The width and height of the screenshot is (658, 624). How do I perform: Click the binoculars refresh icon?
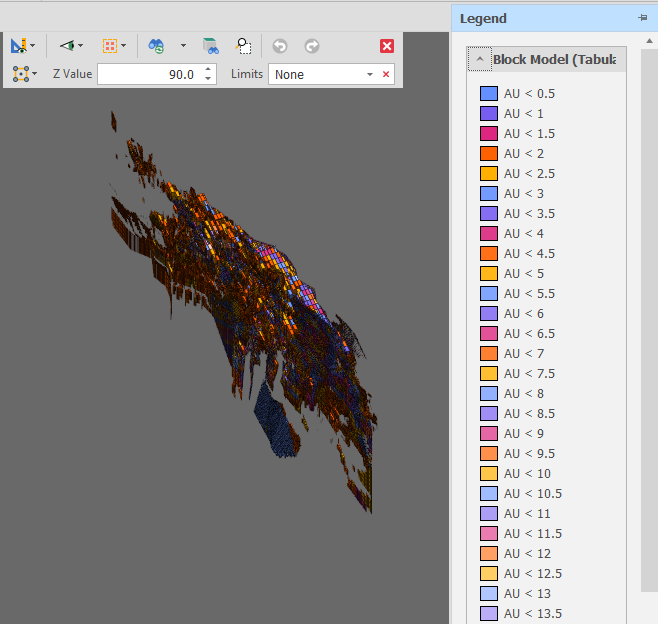156,46
